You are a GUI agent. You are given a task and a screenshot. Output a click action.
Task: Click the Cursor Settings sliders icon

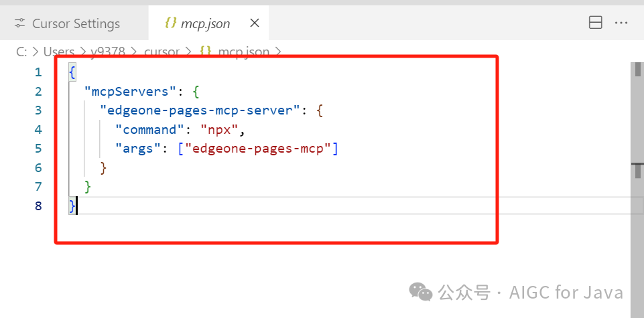[x=19, y=23]
